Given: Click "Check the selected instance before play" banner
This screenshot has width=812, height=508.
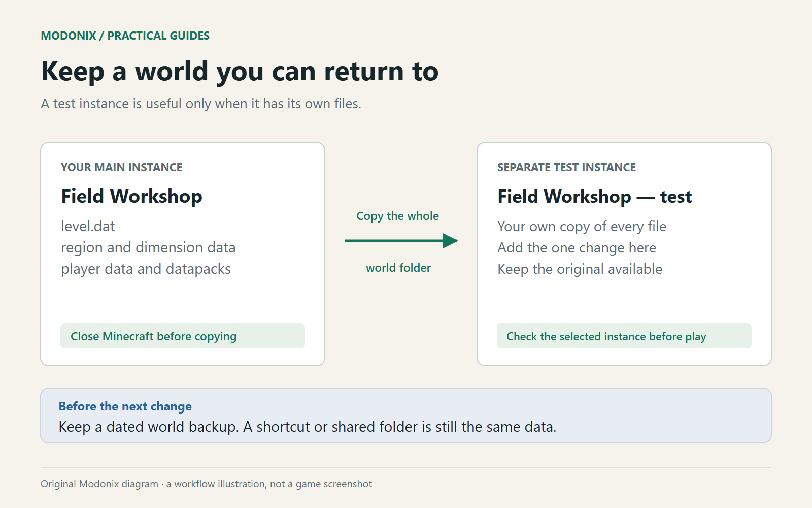Looking at the screenshot, I should tap(624, 336).
